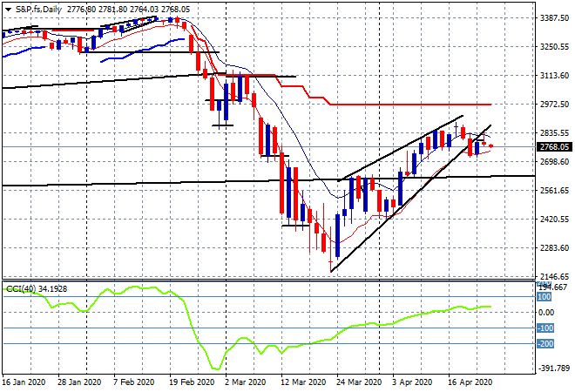Click the 3250.55 price axis label
Screen dimensions: 575x392
point(554,47)
